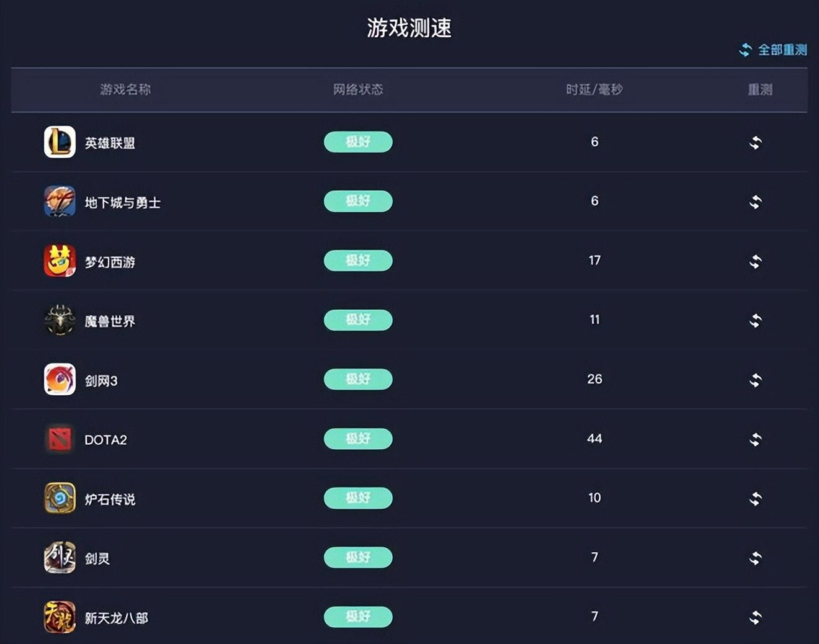Retest 英雄联盟 latency with its refresh icon
The width and height of the screenshot is (819, 644).
[755, 143]
